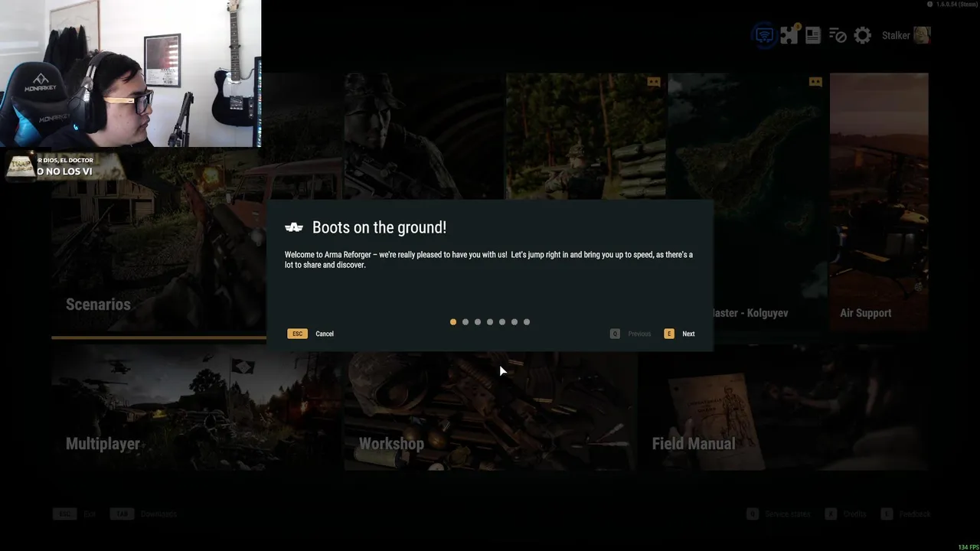Click the Stalker profile avatar picture
This screenshot has height=551, width=980.
click(x=922, y=35)
